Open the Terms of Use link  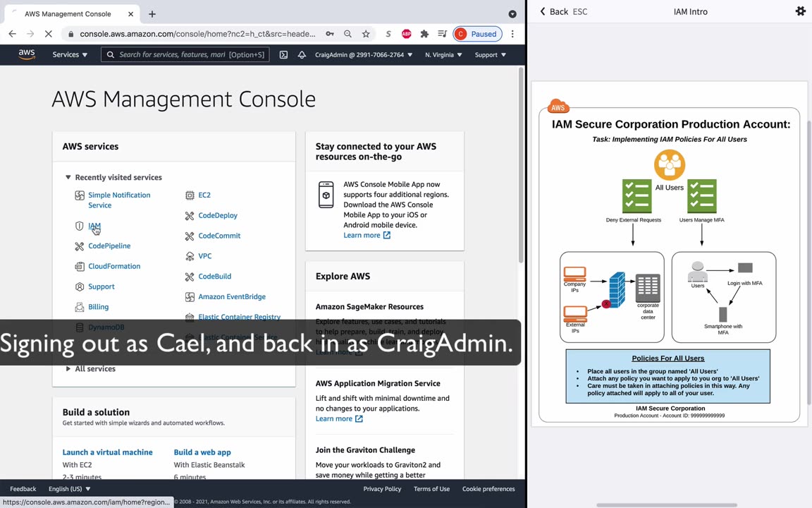(x=431, y=489)
